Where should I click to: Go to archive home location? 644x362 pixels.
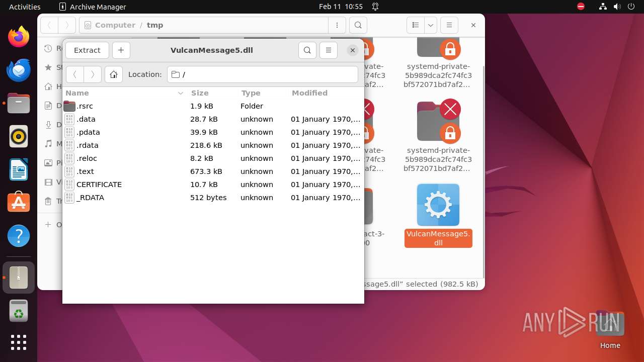[114, 74]
